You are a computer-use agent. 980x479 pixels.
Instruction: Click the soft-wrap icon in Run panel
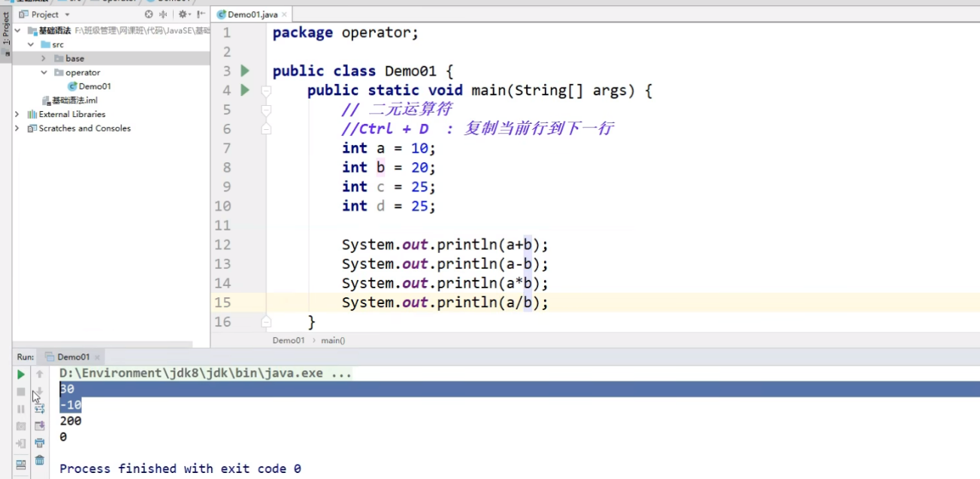click(40, 408)
